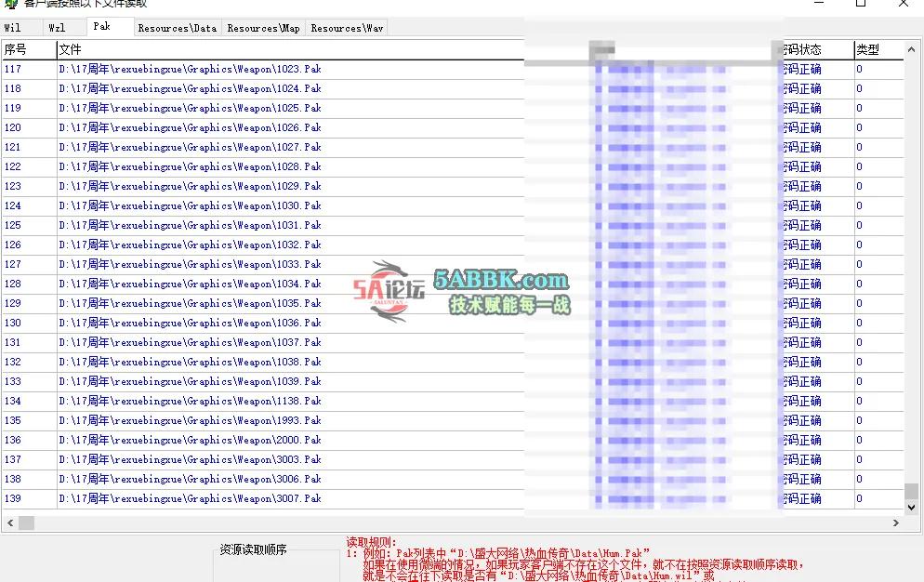Select row with Weapon\3003.Pak
924x582 pixels.
coord(453,458)
